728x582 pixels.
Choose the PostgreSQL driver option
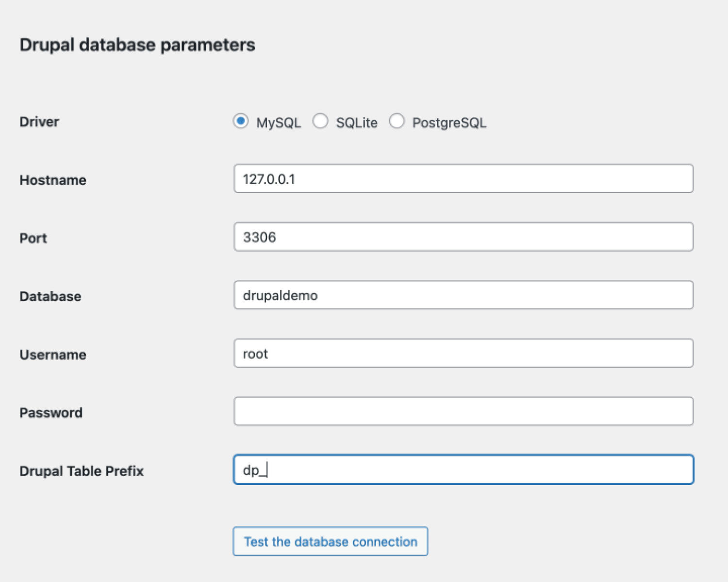[397, 121]
